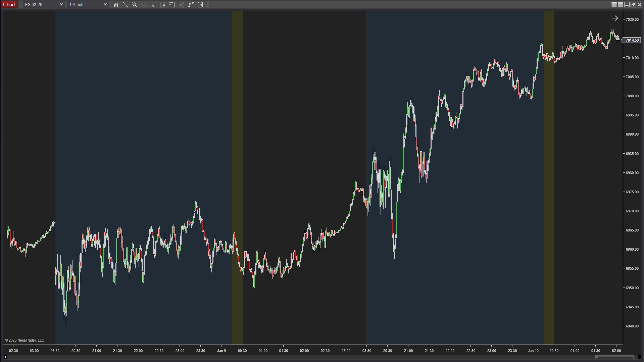Open the Data Series icon
Screen dimensions: 644x362
coord(182,5)
